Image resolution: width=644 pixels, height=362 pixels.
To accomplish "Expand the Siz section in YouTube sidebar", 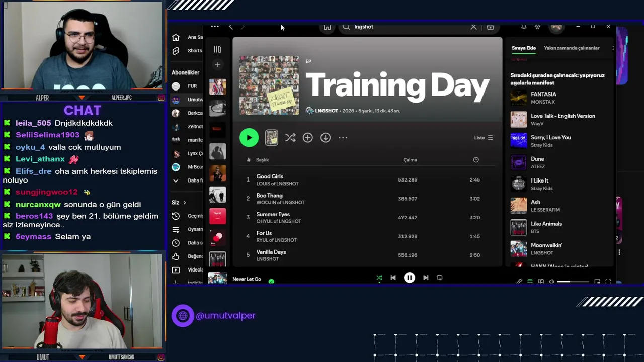I will 179,203.
